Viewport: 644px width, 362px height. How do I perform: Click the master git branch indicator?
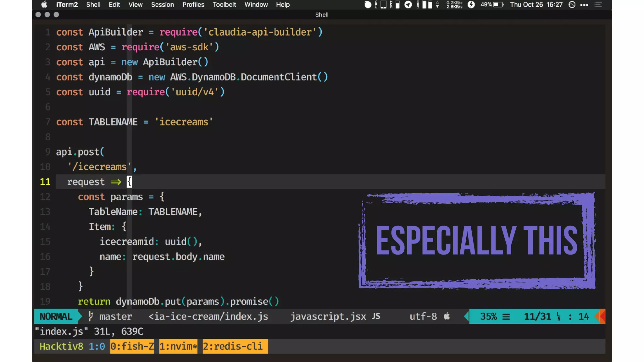pos(115,316)
